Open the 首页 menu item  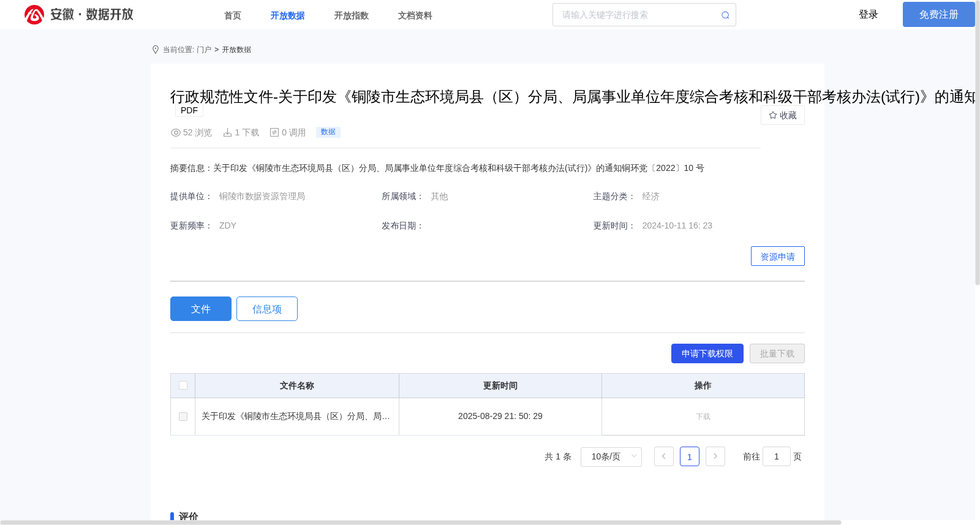[x=233, y=15]
